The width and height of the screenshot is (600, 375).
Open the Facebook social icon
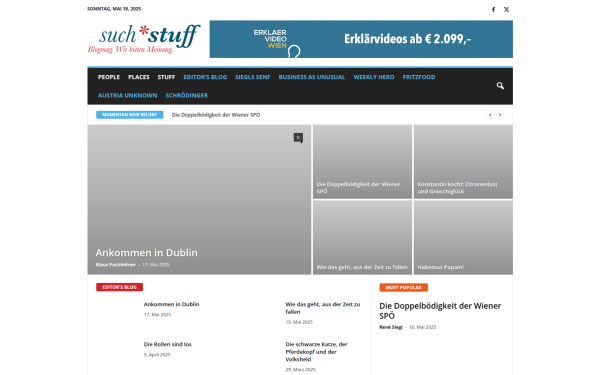493,10
